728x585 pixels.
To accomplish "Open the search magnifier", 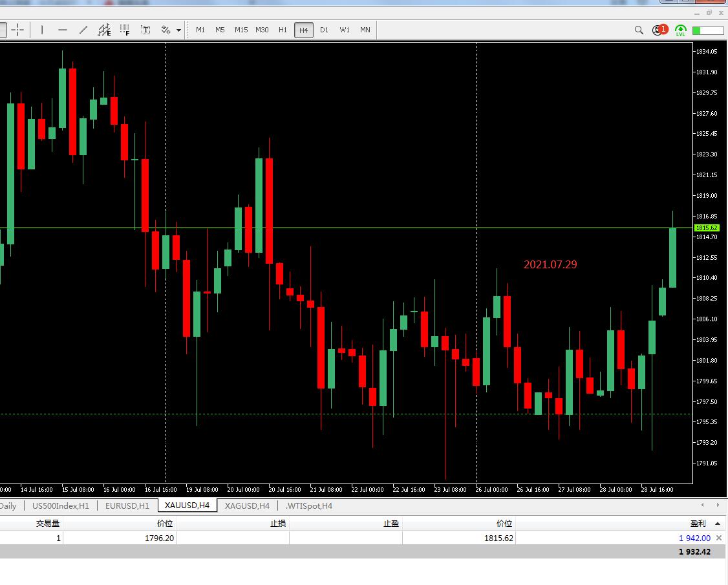I will click(639, 30).
